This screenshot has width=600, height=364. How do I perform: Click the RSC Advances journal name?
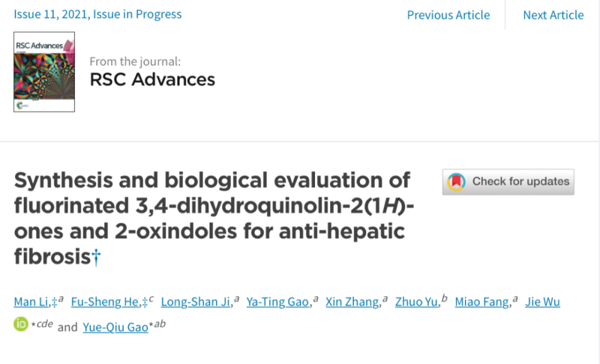(x=152, y=79)
